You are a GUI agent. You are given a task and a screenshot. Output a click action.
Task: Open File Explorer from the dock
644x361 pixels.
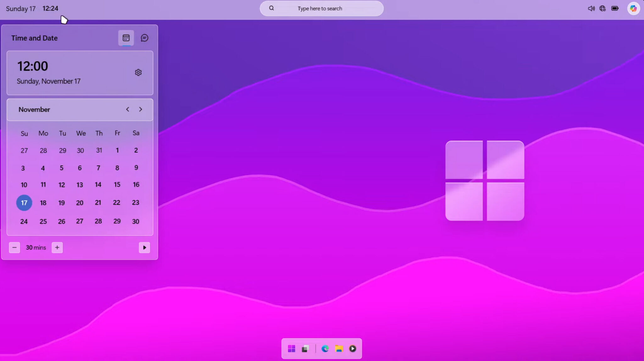pos(339,348)
